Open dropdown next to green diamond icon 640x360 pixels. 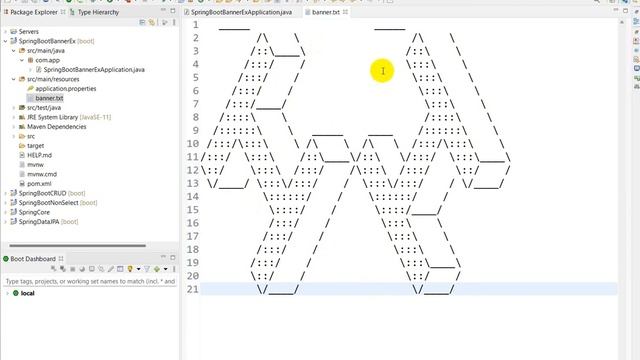pyautogui.click(x=165, y=269)
